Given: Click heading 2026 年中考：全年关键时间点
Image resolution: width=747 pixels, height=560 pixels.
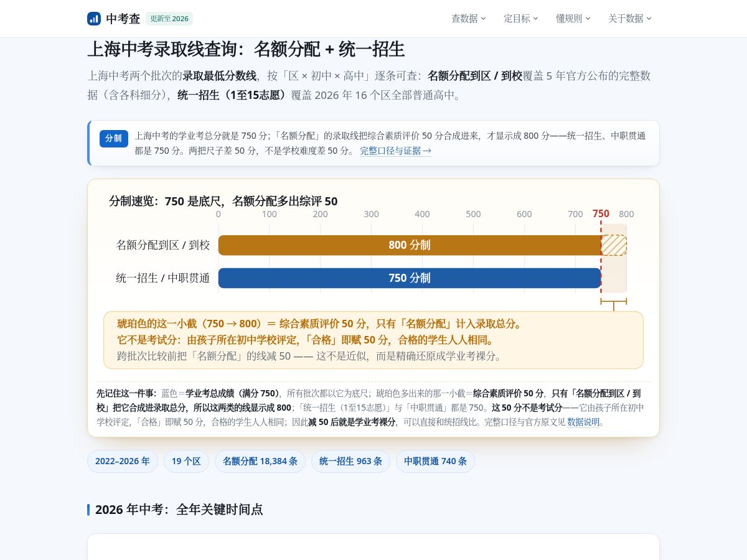Looking at the screenshot, I should tap(179, 510).
